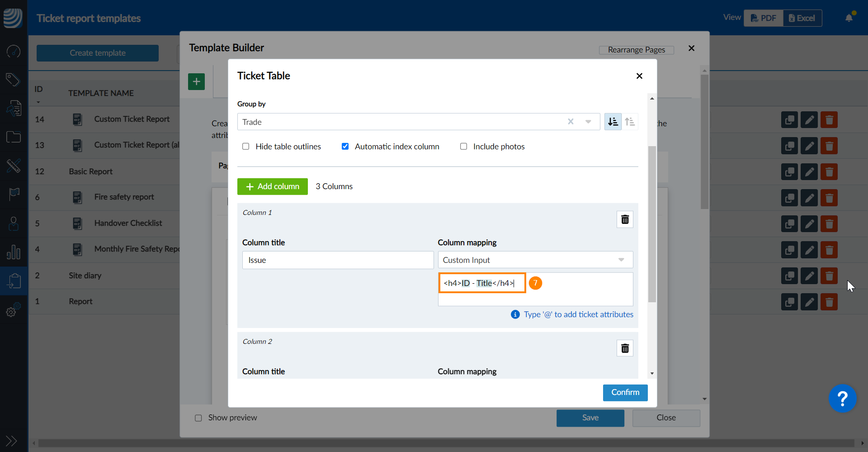
Task: Enable Hide table outlines checkbox
Action: (246, 147)
